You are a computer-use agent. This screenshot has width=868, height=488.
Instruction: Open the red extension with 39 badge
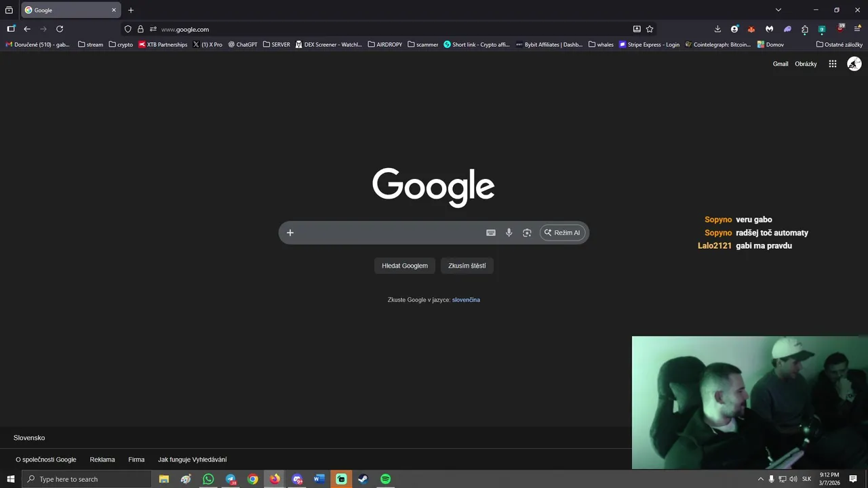(x=841, y=28)
